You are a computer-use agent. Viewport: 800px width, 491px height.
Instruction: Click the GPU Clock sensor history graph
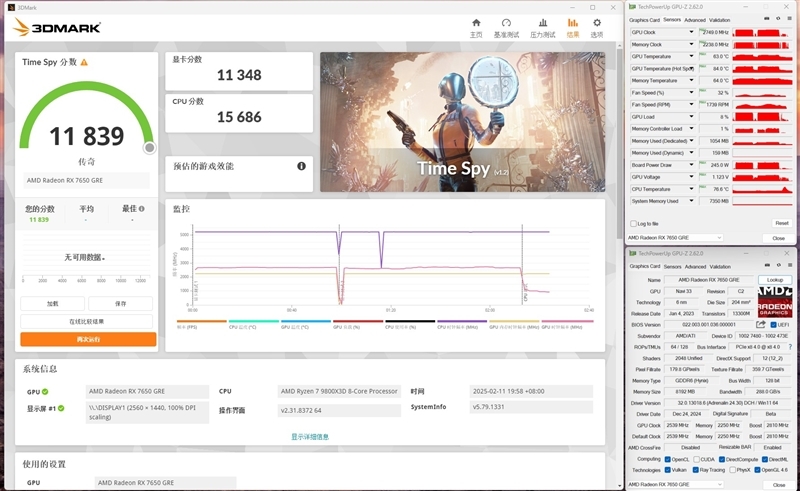point(763,32)
